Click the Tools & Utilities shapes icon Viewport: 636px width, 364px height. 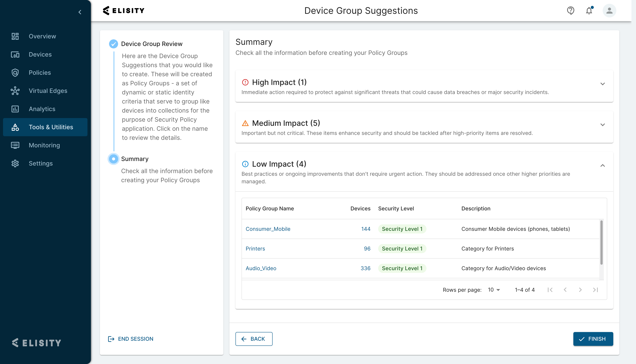(15, 127)
